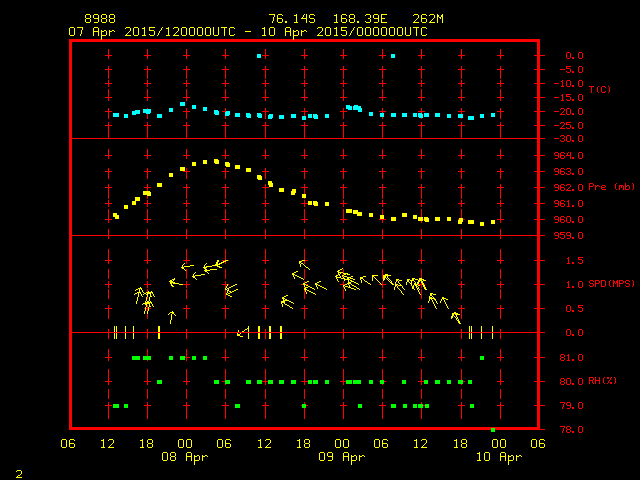Click the 78.0 humidity axis label
640x480 pixels.
point(571,429)
